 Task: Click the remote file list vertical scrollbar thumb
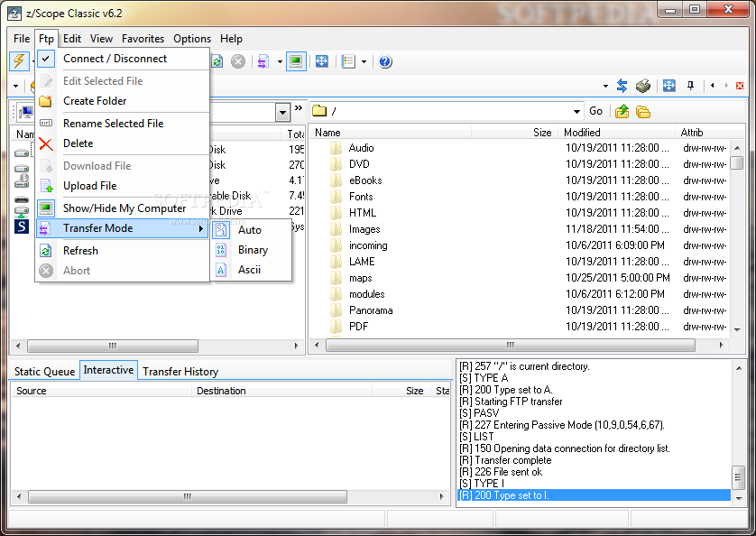[x=737, y=163]
